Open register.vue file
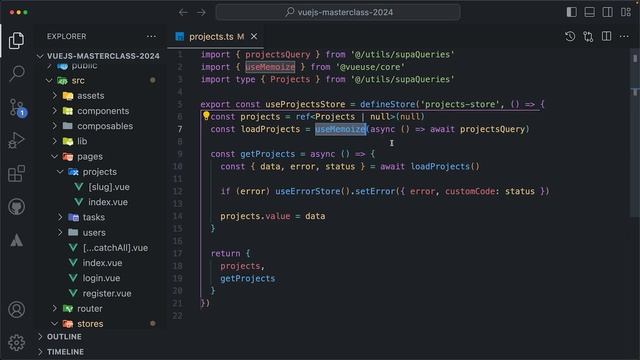This screenshot has width=640, height=360. point(107,293)
